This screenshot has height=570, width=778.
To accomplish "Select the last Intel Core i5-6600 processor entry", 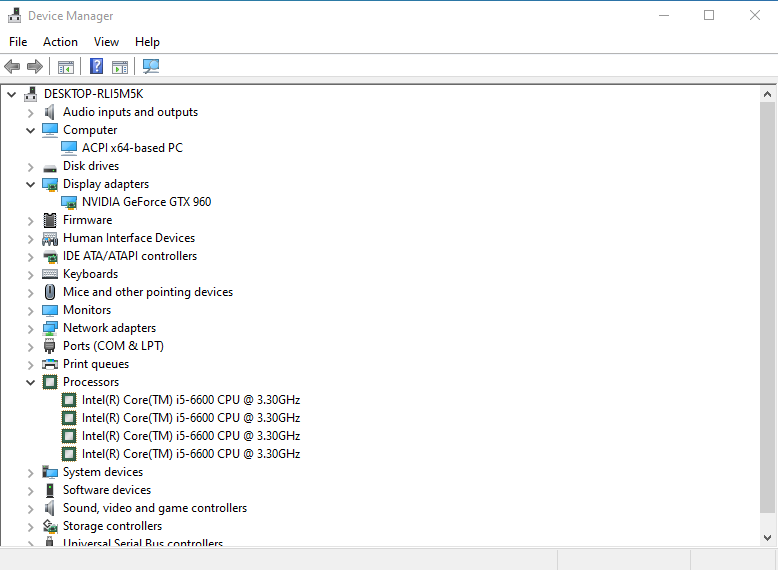I will pos(191,454).
